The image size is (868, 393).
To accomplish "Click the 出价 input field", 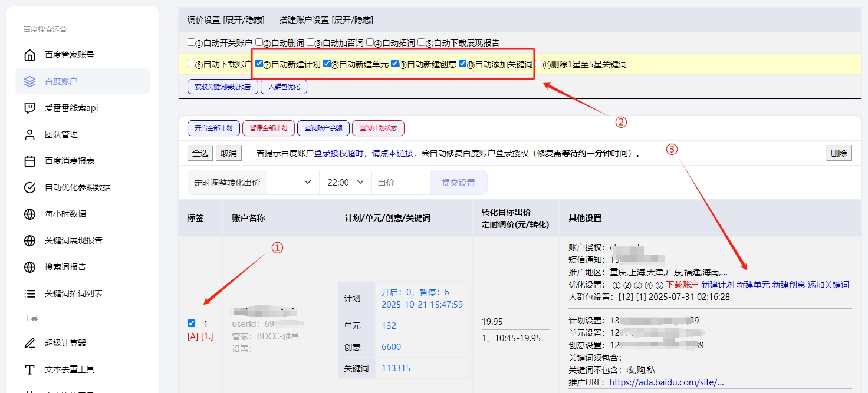I will point(400,183).
